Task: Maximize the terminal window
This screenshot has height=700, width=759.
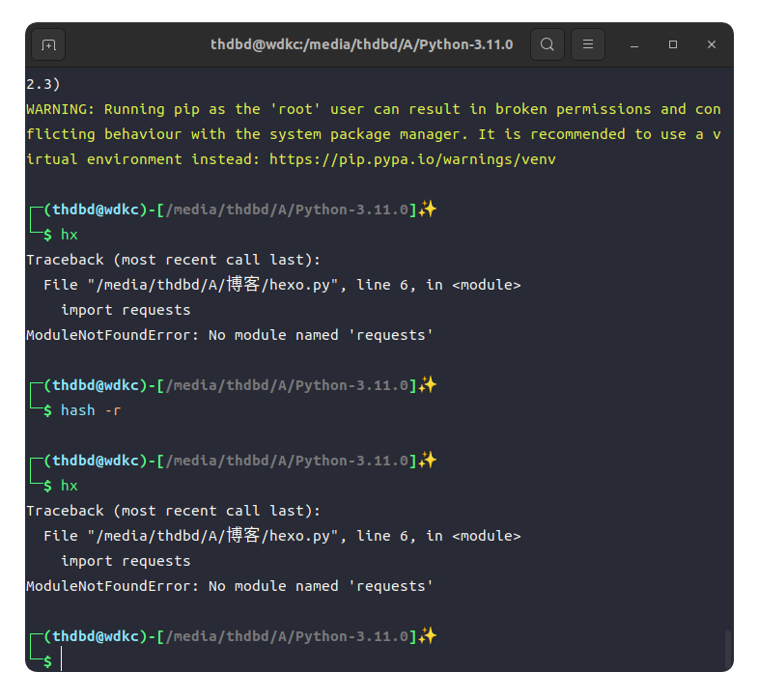Action: [673, 44]
